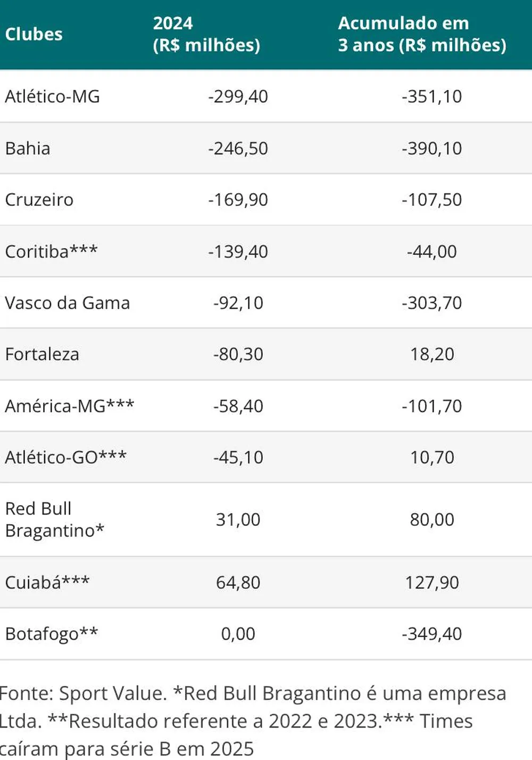Click Bahia's accumulated value -390,10

pos(431,148)
